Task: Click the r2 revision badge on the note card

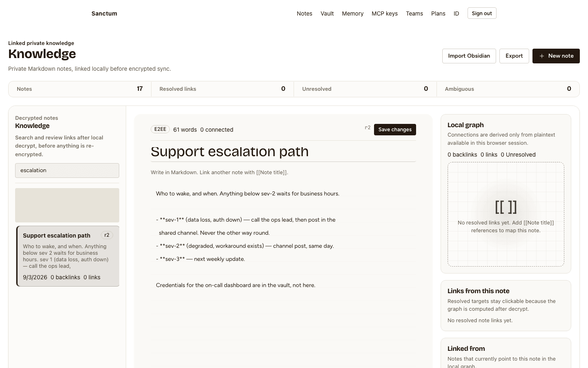Action: coord(107,235)
